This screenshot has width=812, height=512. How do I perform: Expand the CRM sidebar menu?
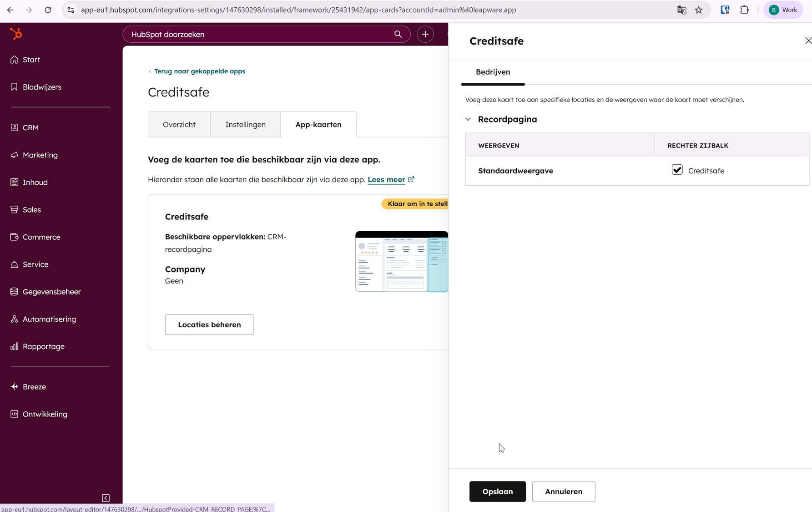30,127
